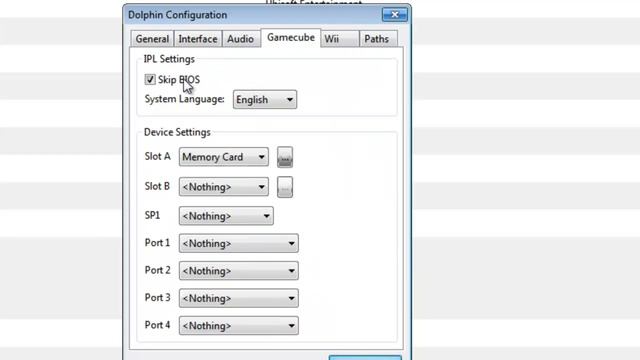Image resolution: width=640 pixels, height=360 pixels.
Task: Close the Dolphin Configuration dialog
Action: (395, 15)
